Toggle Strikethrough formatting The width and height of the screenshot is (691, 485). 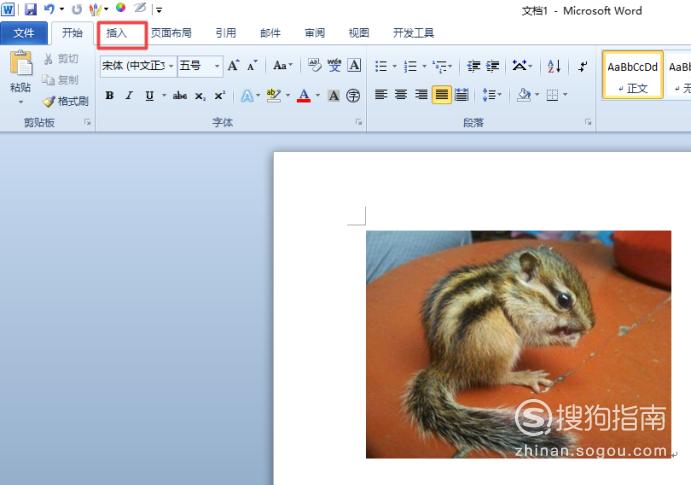(180, 95)
